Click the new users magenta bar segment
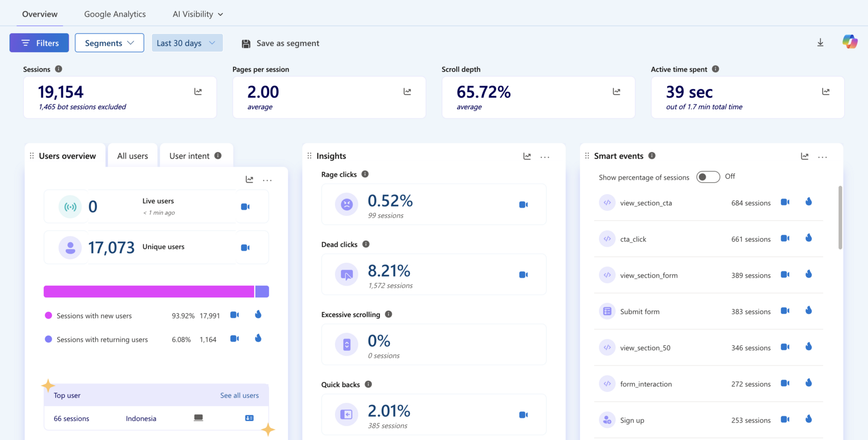 pos(149,292)
